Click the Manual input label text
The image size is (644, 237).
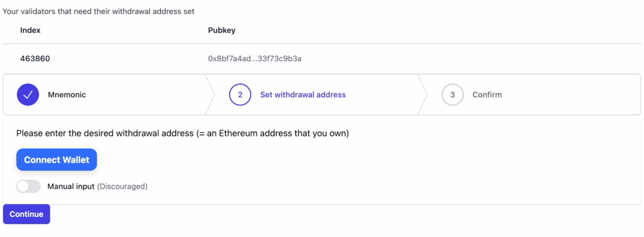pos(71,186)
